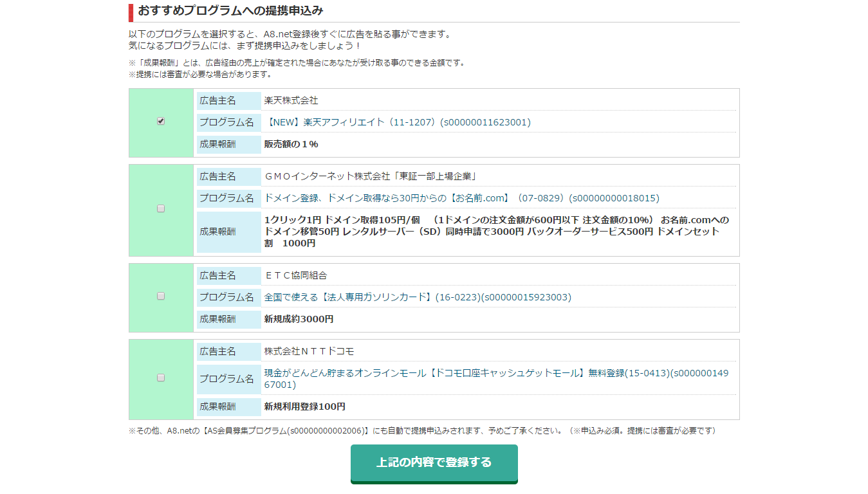
Task: Click the 株式会社NTTドコモ advertiser name
Action: pyautogui.click(x=309, y=351)
